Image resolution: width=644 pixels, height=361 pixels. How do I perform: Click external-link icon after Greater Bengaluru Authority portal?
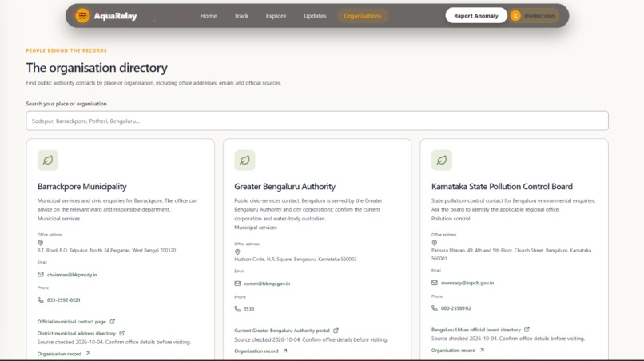336,330
